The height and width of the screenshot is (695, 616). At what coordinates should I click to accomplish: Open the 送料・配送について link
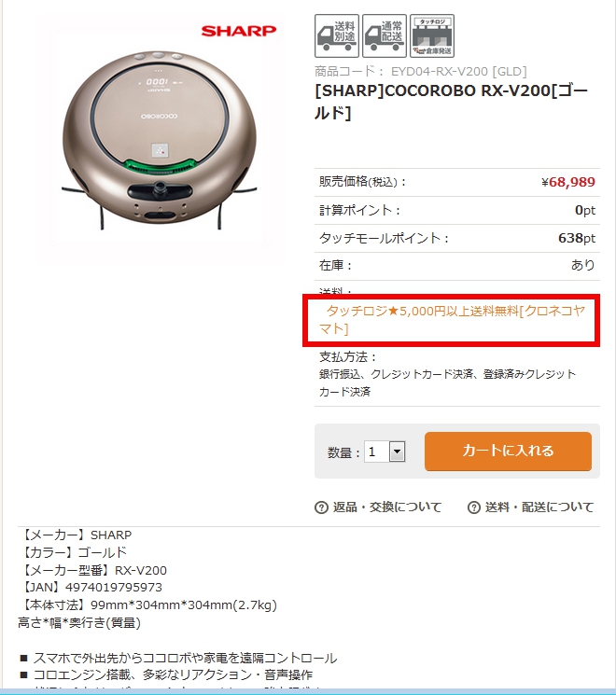[x=539, y=507]
